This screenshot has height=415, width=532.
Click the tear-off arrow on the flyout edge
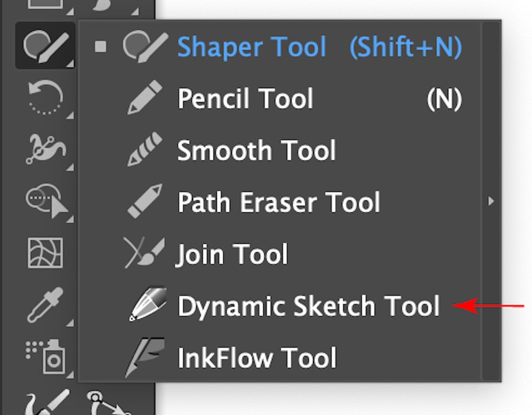490,202
